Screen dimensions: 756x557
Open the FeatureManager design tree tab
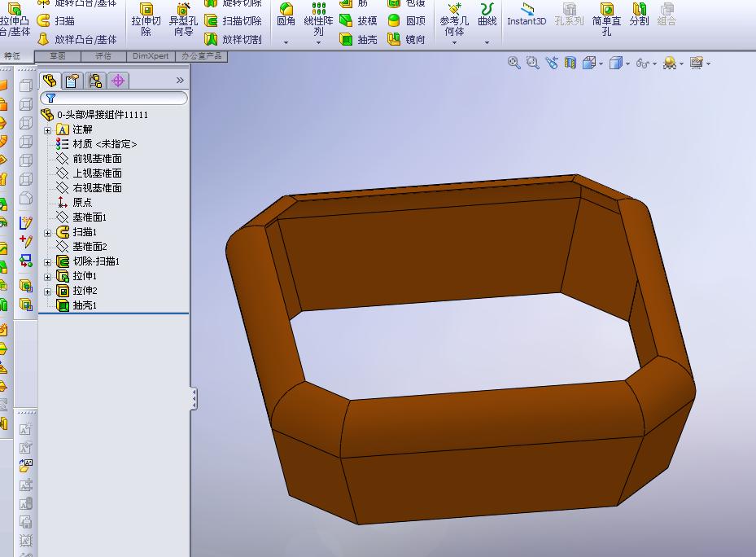50,81
